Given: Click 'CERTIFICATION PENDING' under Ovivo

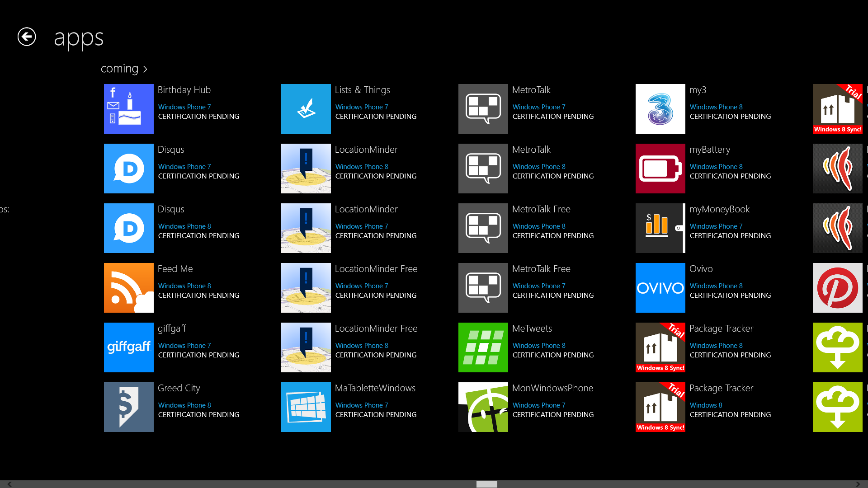Looking at the screenshot, I should pos(730,296).
